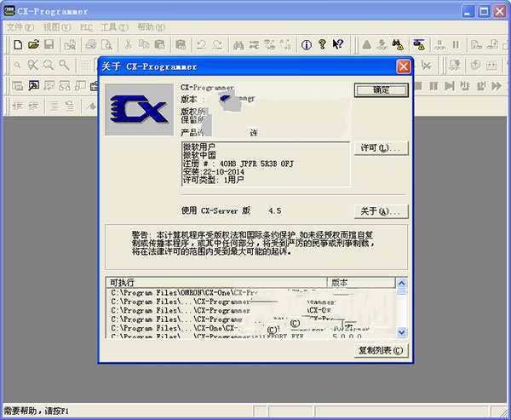Click the 可执行 column header

pyautogui.click(x=216, y=282)
